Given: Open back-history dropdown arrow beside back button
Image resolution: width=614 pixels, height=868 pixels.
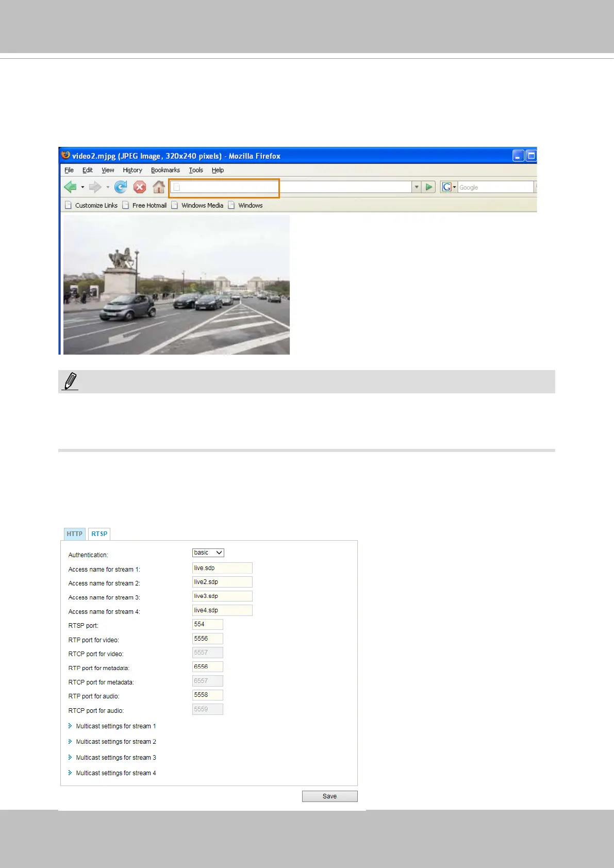Looking at the screenshot, I should click(x=82, y=187).
